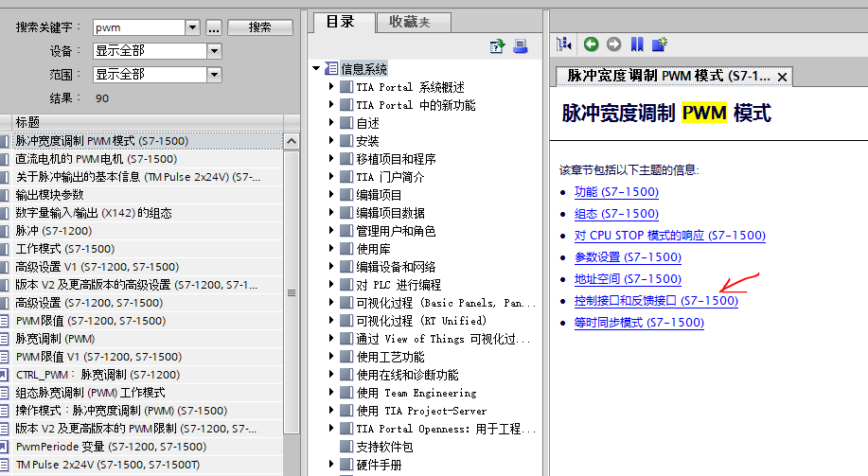Go back with the green left arrow
The width and height of the screenshot is (868, 476).
(592, 44)
